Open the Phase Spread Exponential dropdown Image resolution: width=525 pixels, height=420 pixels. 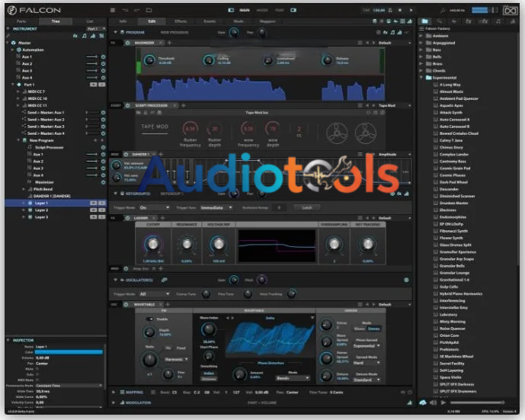367,345
